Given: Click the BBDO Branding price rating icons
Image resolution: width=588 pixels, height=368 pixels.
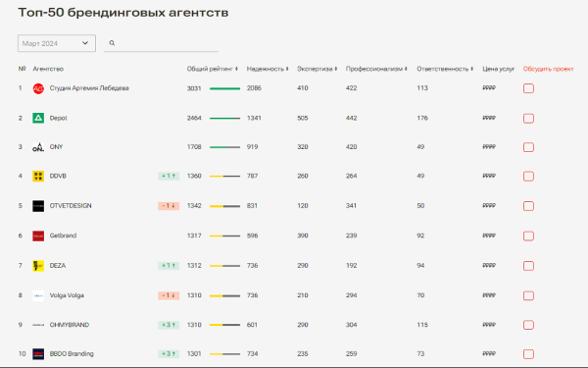Looking at the screenshot, I should tap(489, 353).
